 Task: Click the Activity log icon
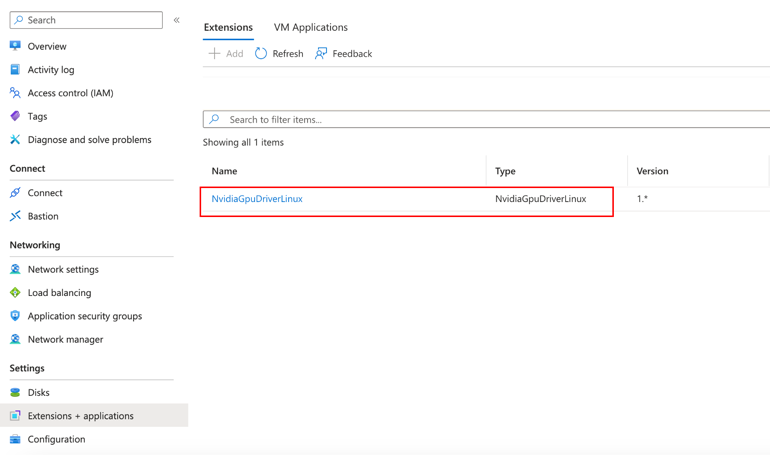tap(15, 69)
